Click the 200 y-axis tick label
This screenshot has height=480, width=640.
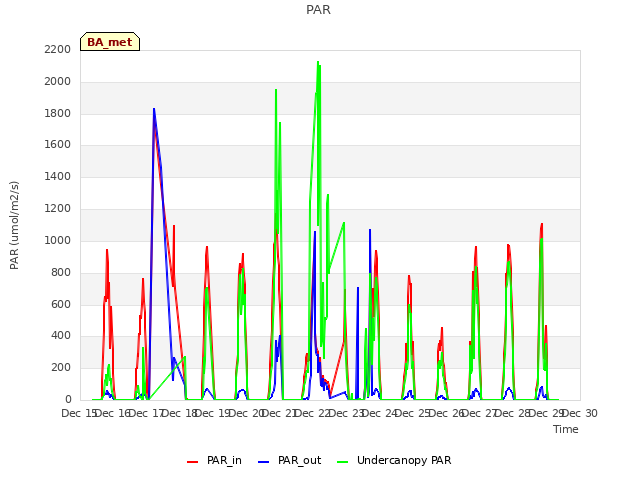coord(61,367)
